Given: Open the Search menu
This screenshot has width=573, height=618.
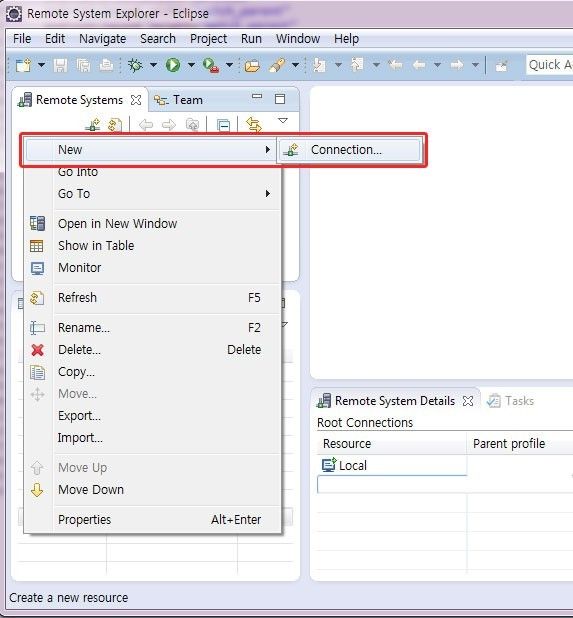Looking at the screenshot, I should [x=158, y=39].
